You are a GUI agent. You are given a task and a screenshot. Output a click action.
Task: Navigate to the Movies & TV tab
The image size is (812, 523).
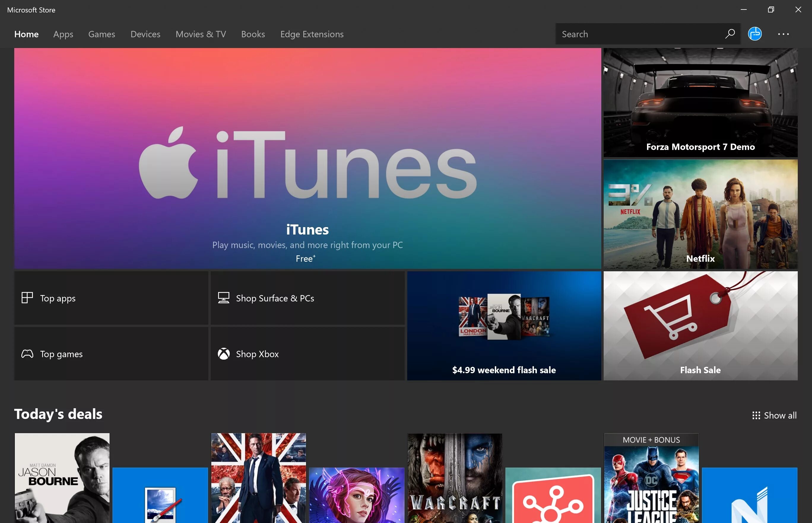(x=201, y=34)
